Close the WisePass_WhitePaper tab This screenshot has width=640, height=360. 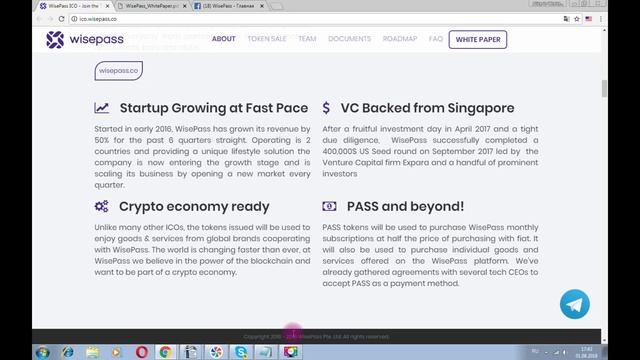click(184, 6)
